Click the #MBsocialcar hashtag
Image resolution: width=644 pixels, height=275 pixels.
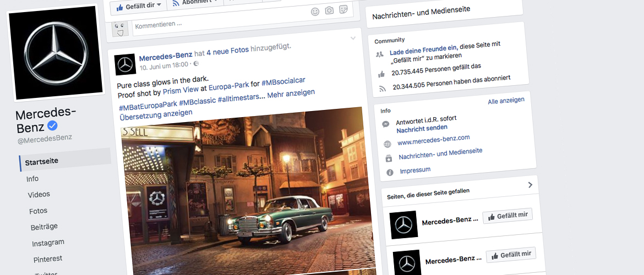283,81
